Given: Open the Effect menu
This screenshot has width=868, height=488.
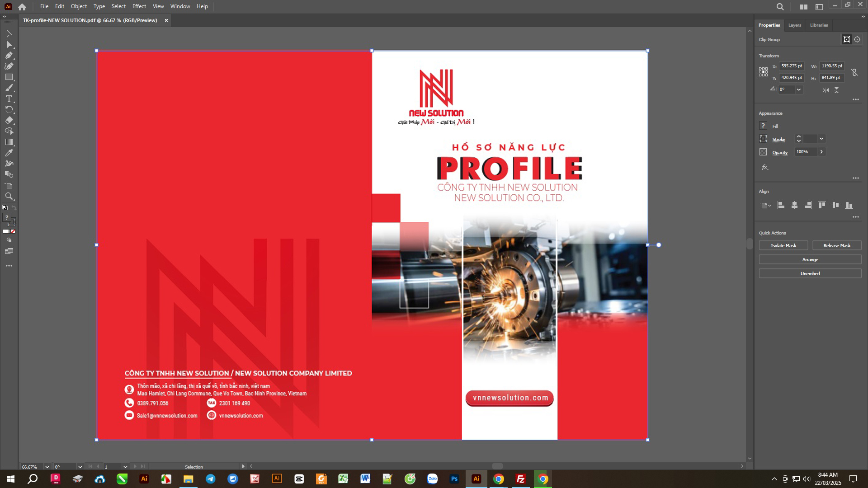Looking at the screenshot, I should point(139,6).
